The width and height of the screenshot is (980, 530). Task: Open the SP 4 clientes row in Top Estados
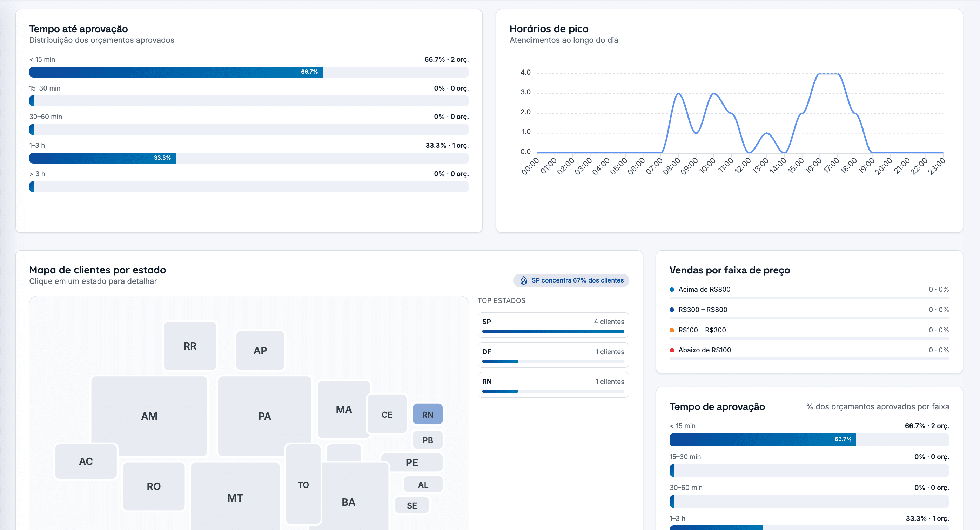pyautogui.click(x=553, y=325)
